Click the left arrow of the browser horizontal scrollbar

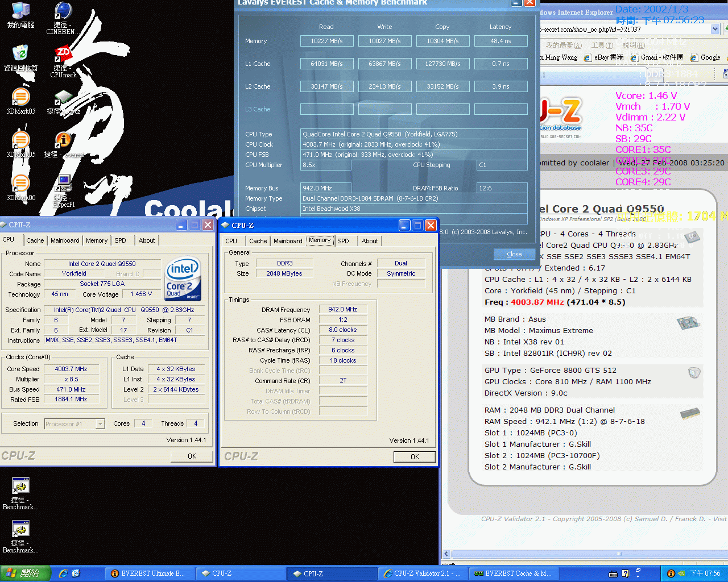pos(446,554)
